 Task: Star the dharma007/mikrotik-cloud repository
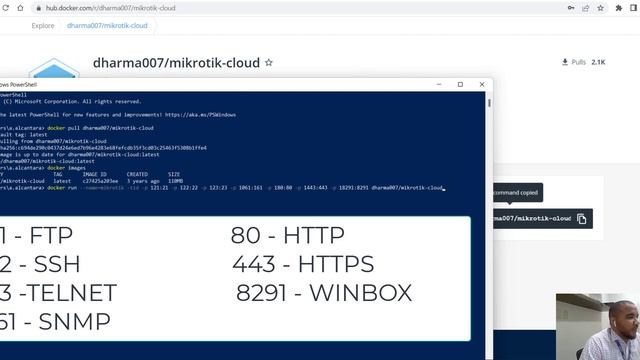tap(269, 63)
